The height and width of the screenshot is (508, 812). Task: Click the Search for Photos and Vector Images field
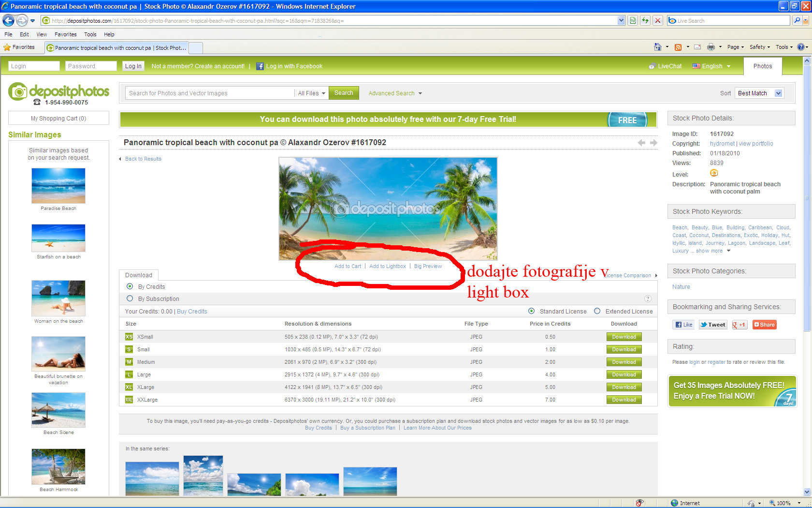coord(209,93)
